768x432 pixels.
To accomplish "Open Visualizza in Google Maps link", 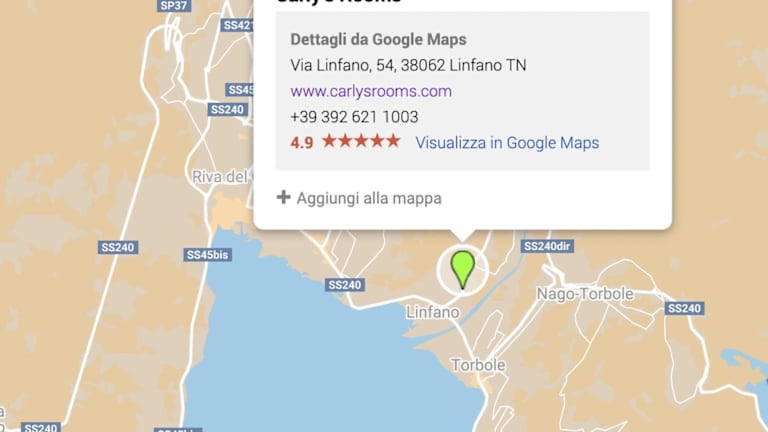I will 507,143.
